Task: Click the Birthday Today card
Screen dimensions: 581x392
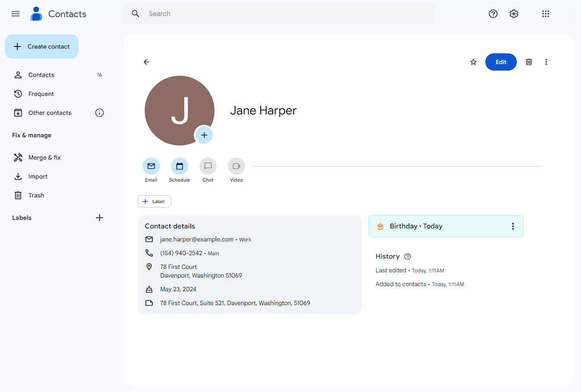Action: click(446, 226)
